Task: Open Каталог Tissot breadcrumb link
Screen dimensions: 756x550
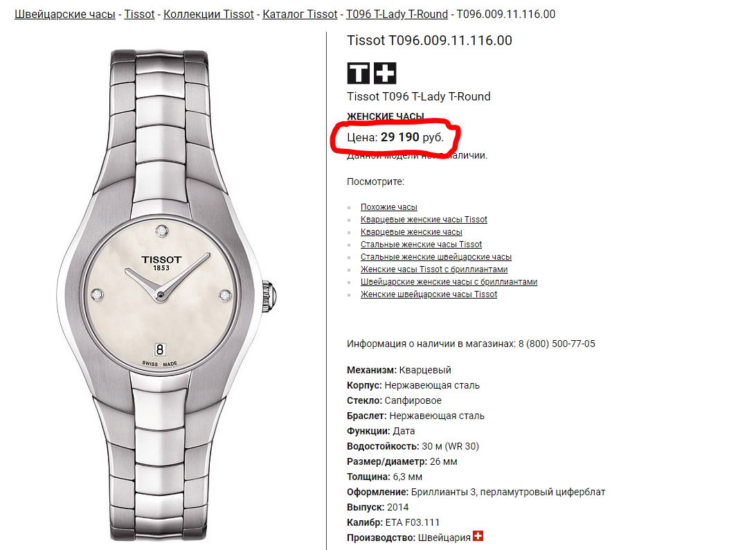Action: coord(300,15)
